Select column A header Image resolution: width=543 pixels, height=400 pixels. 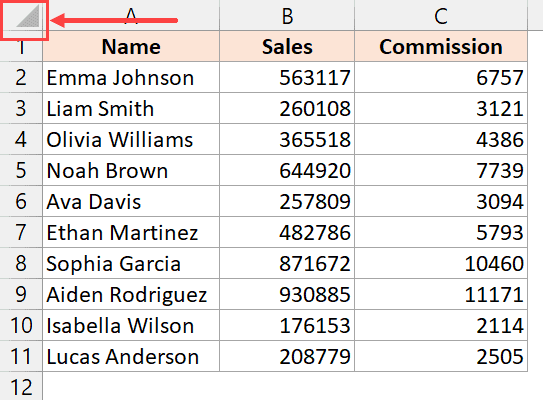pos(131,15)
